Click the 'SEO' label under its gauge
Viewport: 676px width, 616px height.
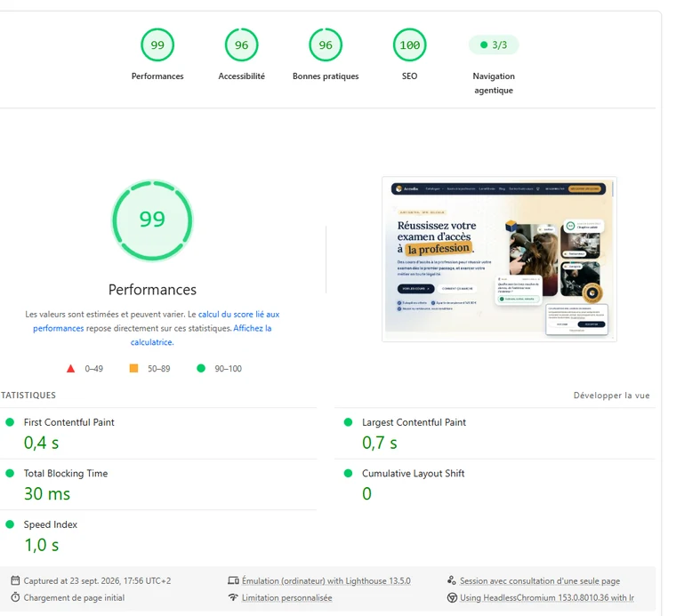[x=409, y=76]
